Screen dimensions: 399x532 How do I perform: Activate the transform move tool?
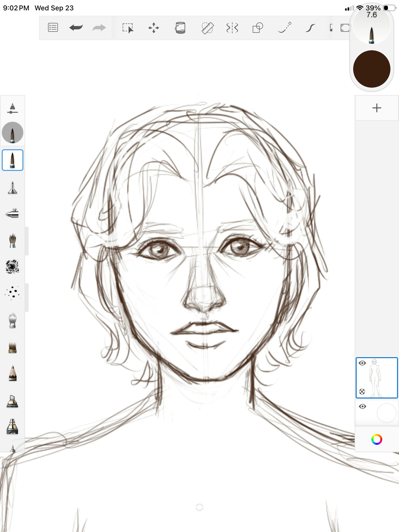pyautogui.click(x=154, y=28)
